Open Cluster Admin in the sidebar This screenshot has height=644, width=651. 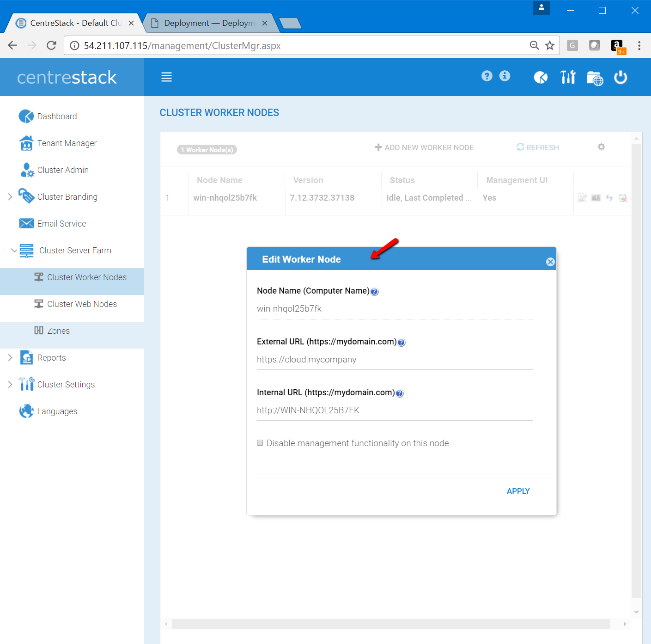(x=63, y=170)
